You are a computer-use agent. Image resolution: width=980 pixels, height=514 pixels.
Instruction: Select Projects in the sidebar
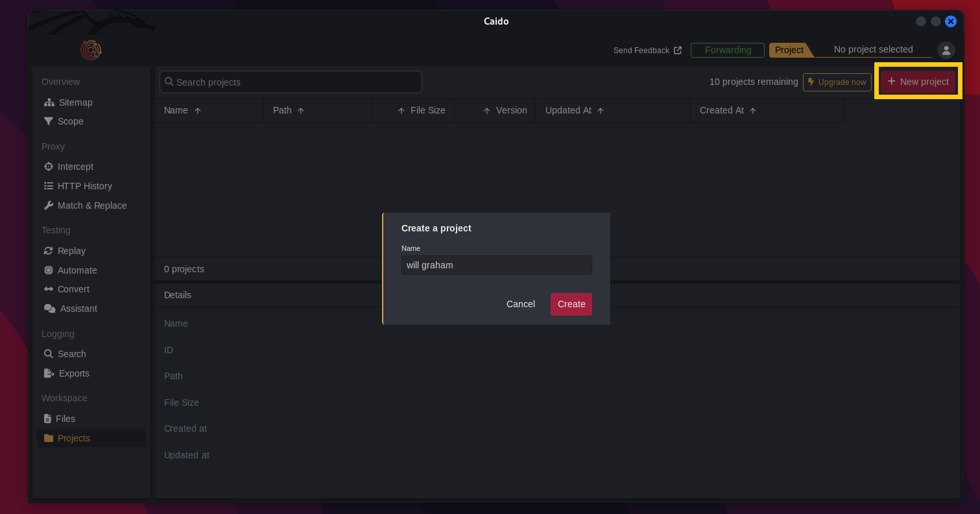(91, 438)
